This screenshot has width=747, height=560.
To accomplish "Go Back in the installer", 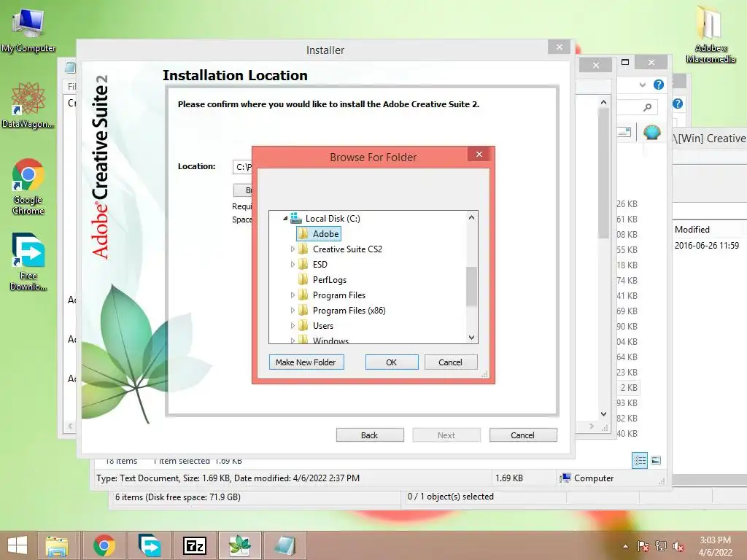I will click(370, 435).
